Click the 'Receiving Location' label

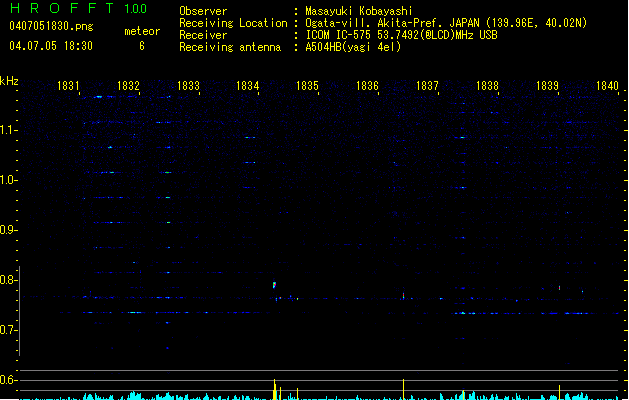click(x=233, y=23)
